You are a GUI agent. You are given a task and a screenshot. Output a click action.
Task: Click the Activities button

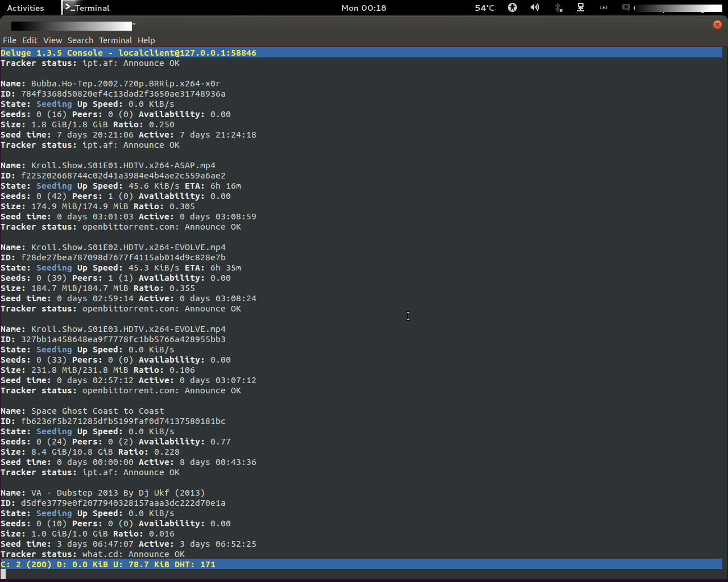(x=26, y=8)
